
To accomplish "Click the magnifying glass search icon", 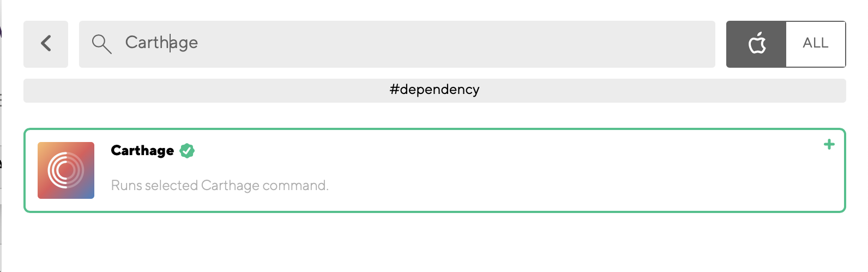I will [x=101, y=44].
